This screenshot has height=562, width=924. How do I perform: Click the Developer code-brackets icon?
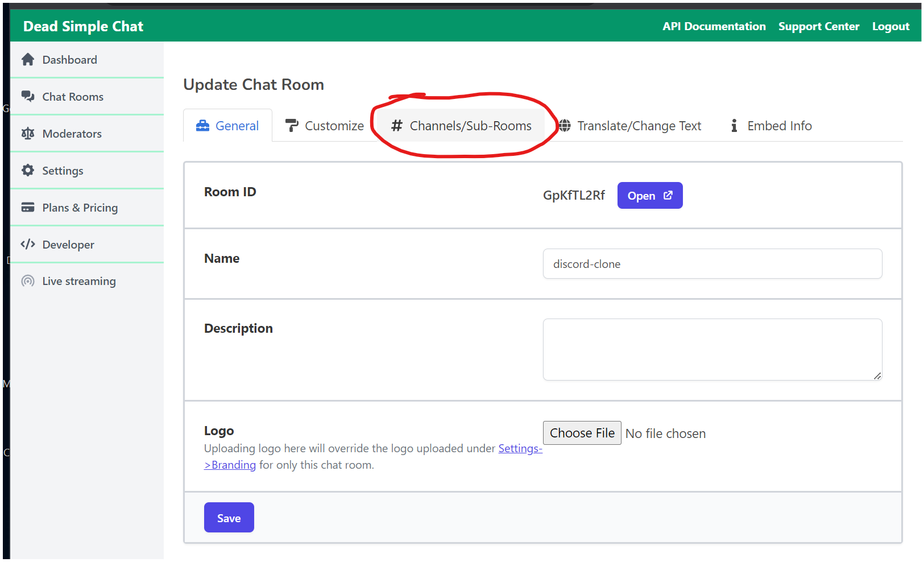click(28, 244)
